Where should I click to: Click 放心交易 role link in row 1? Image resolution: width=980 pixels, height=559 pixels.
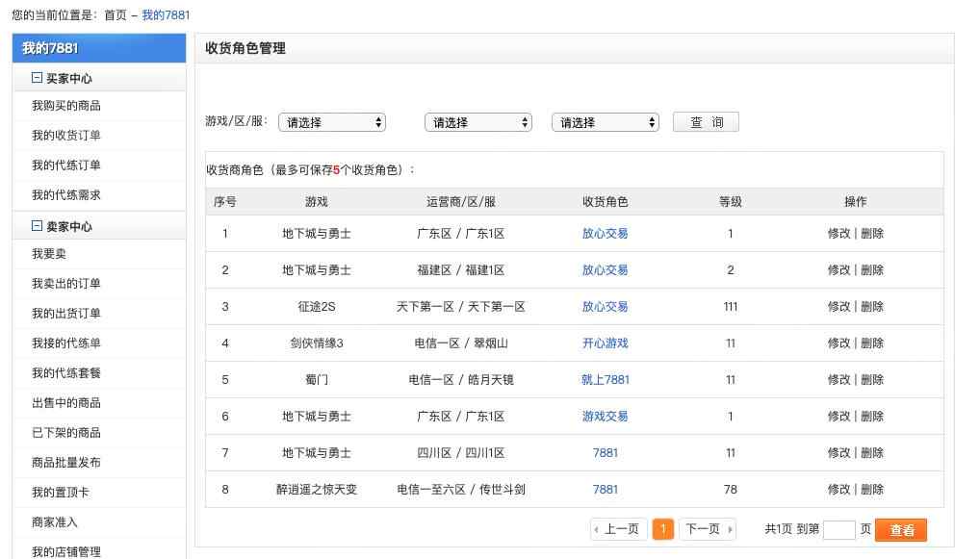pos(605,234)
